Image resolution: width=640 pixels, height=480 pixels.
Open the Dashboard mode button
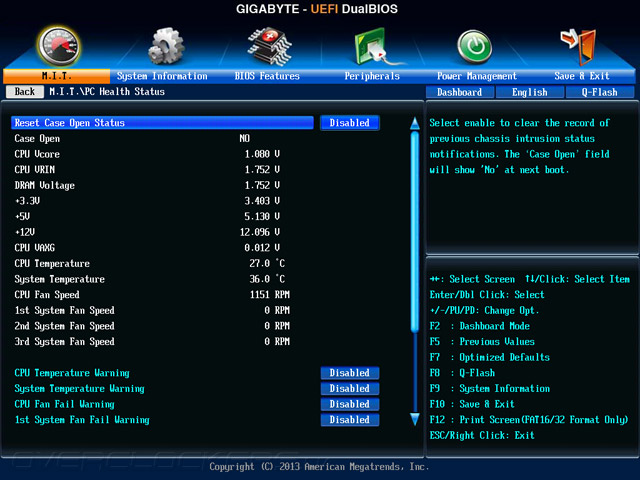point(460,92)
